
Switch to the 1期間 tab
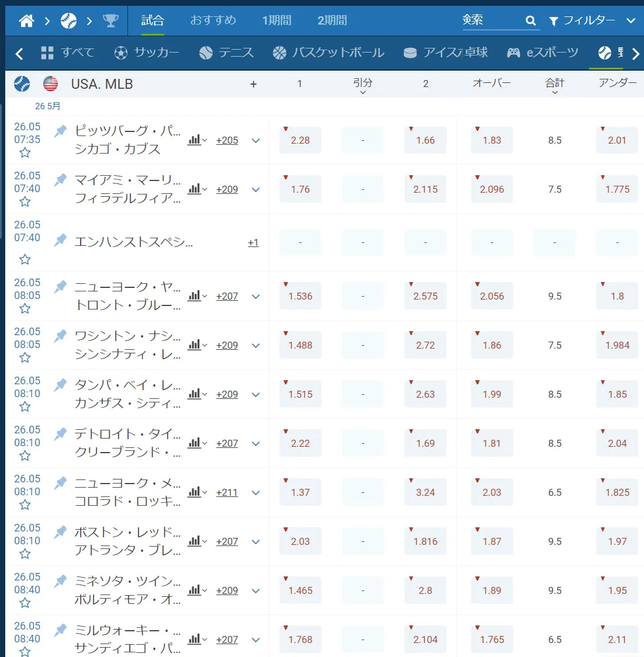click(277, 20)
